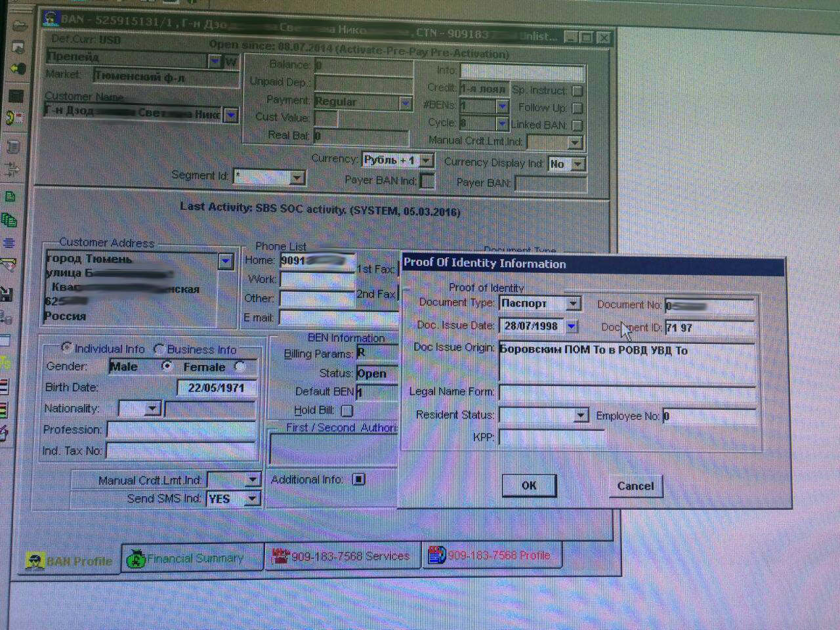Expand the Resident Status dropdown
Image resolution: width=840 pixels, height=630 pixels.
[580, 415]
